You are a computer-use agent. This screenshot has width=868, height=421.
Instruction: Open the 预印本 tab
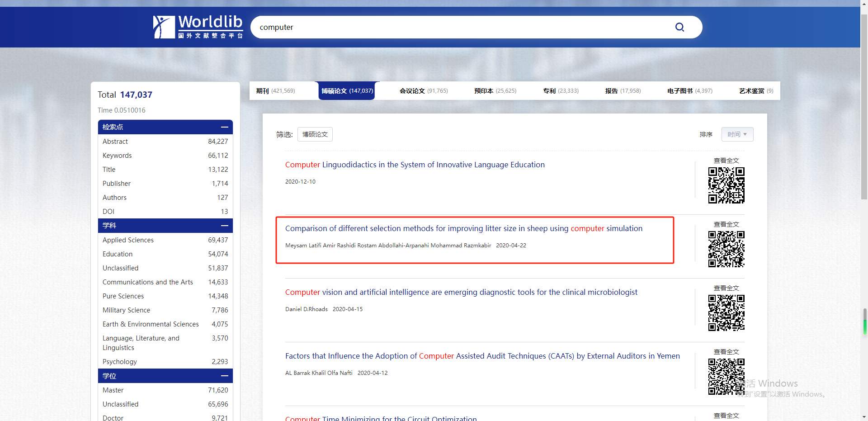click(495, 91)
